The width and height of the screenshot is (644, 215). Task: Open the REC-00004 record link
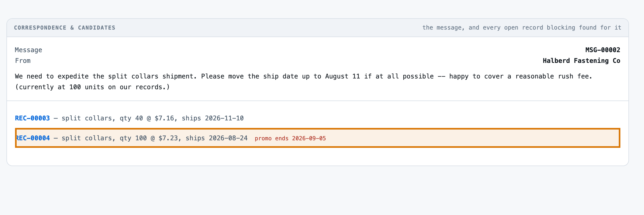(33, 138)
